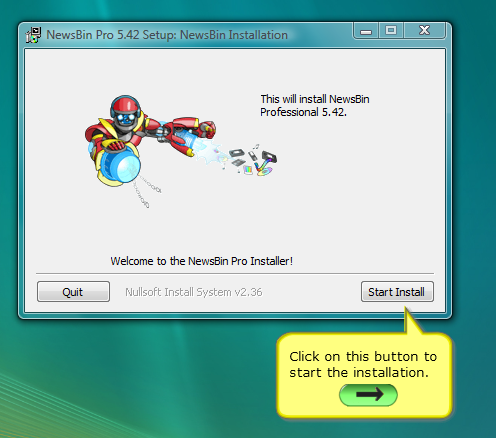496x438 pixels.
Task: Maximize the NewsBin Setup window
Action: 391,31
